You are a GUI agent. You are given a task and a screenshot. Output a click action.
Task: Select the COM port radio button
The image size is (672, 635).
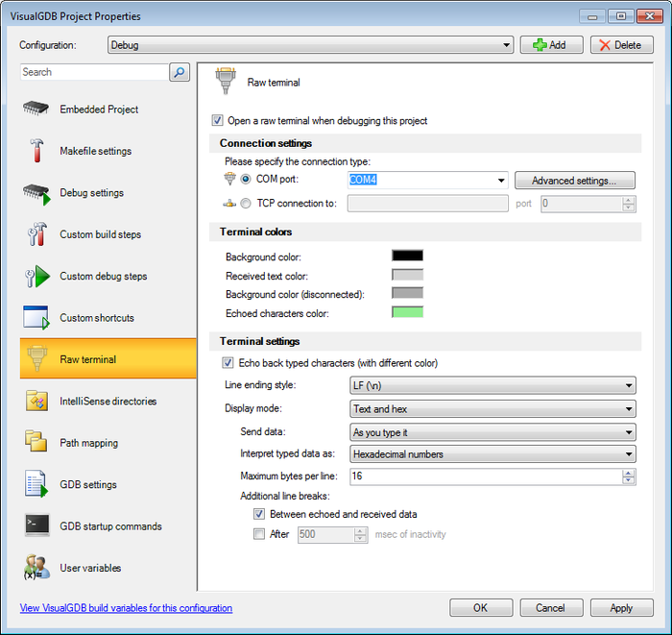tap(246, 179)
